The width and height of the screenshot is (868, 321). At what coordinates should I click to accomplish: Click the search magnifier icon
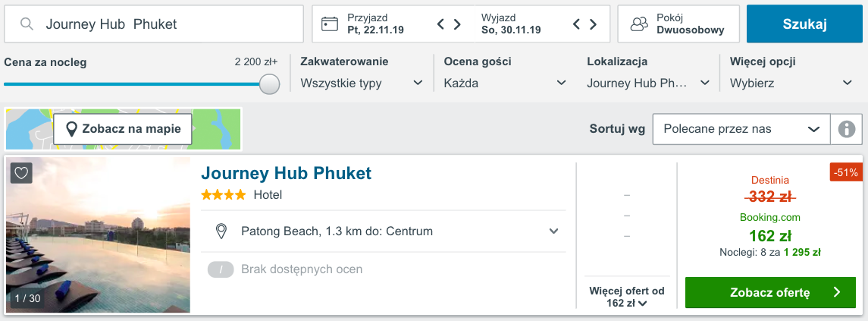pyautogui.click(x=27, y=24)
